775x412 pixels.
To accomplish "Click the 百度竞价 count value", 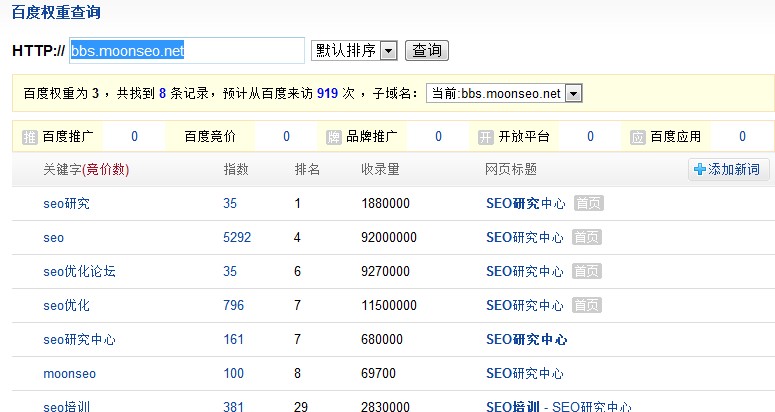I will [286, 137].
